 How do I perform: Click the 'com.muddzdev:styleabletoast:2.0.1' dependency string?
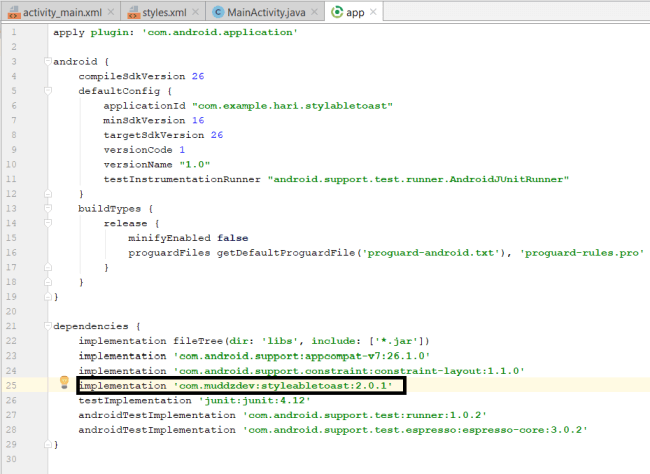[x=283, y=386]
